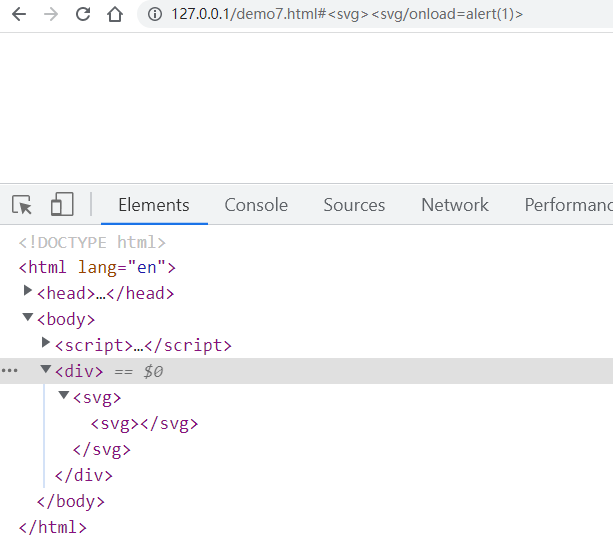613x553 pixels.
Task: Open the Network tab
Action: [x=455, y=205]
